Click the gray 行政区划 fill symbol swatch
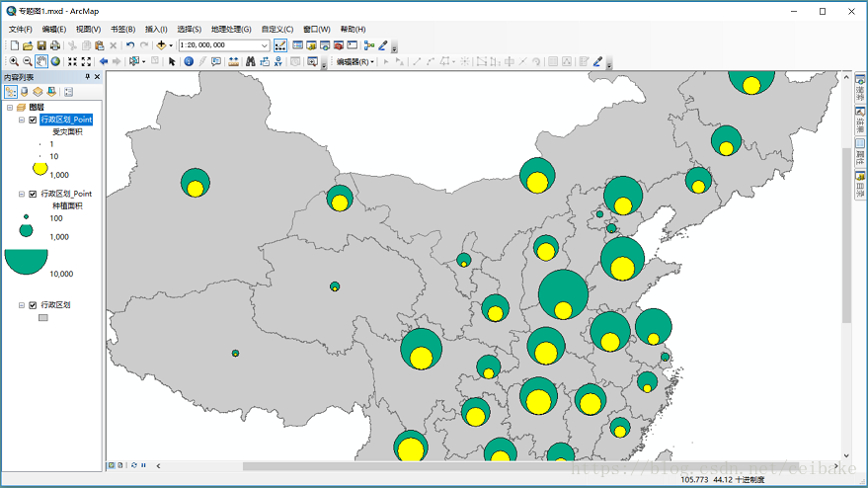Screen dimensions: 868x488 pyautogui.click(x=43, y=318)
